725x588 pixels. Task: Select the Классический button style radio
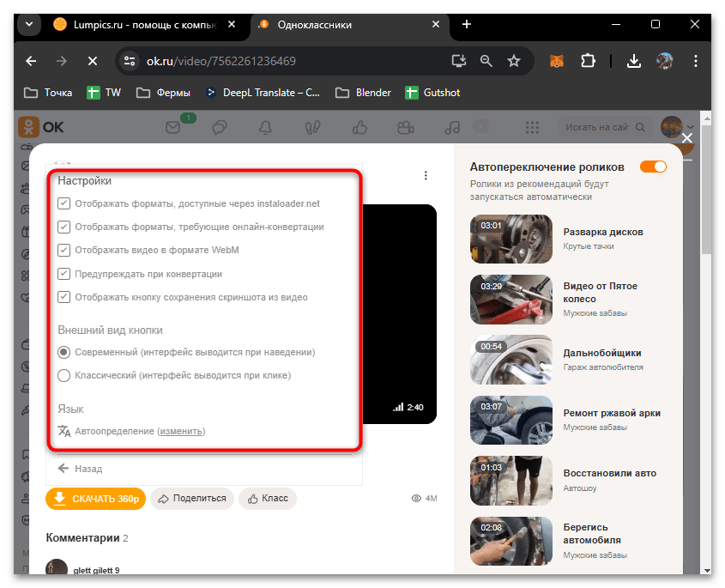(63, 375)
